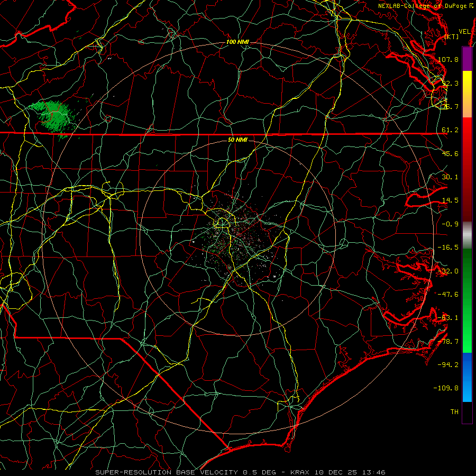Image resolution: width=476 pixels, height=476 pixels.
Task: Click the 107.8 legend value
Action: point(448,59)
